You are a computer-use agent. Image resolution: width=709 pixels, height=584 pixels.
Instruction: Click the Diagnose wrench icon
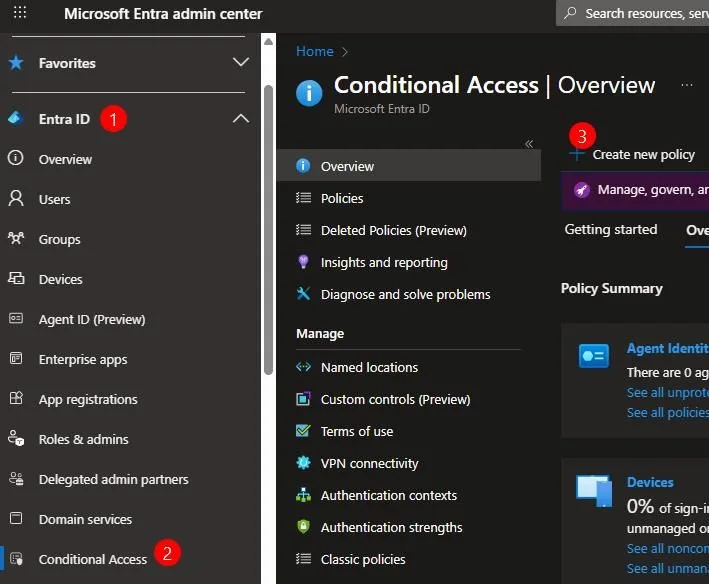point(303,293)
